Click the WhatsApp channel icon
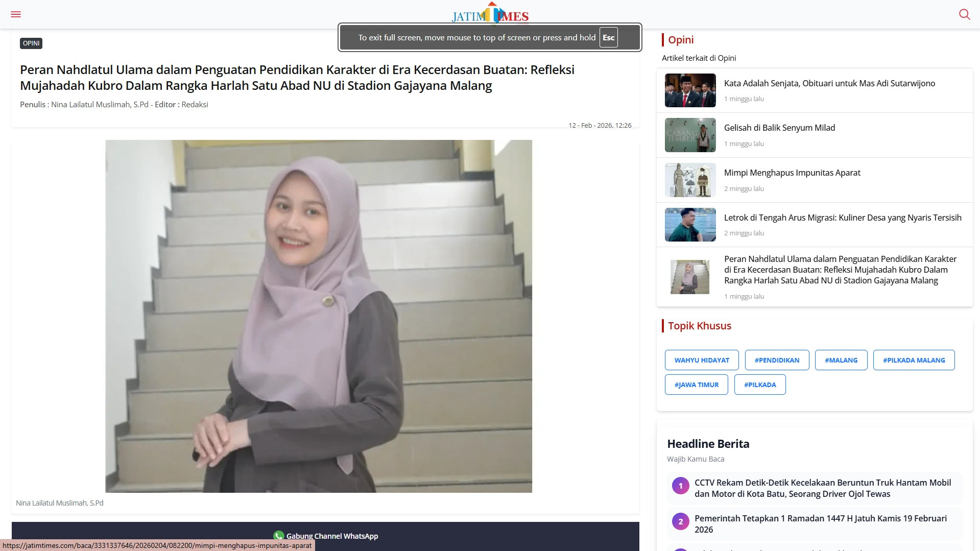This screenshot has width=980, height=551. coord(279,536)
